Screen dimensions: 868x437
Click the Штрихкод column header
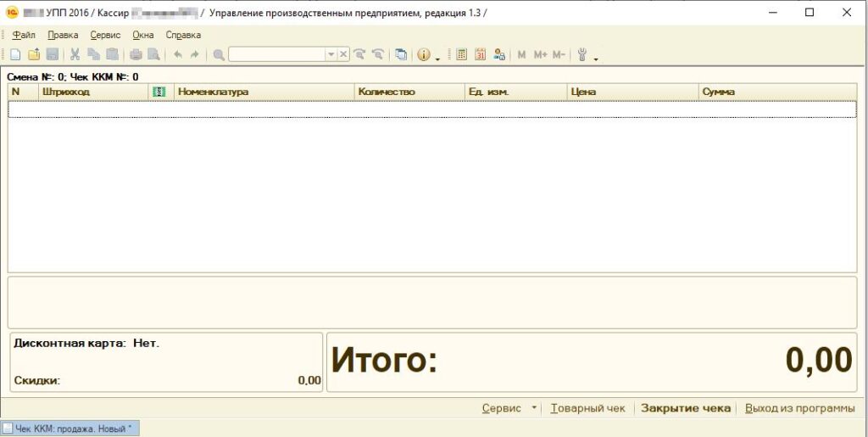pyautogui.click(x=93, y=92)
